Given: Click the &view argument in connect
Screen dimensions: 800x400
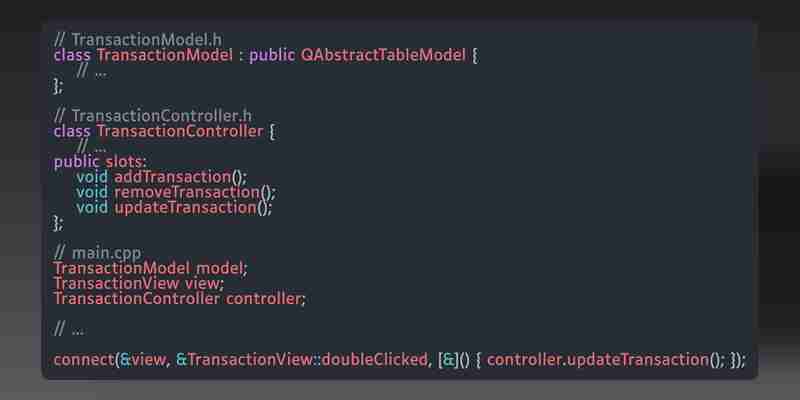Looking at the screenshot, I should (143, 360).
